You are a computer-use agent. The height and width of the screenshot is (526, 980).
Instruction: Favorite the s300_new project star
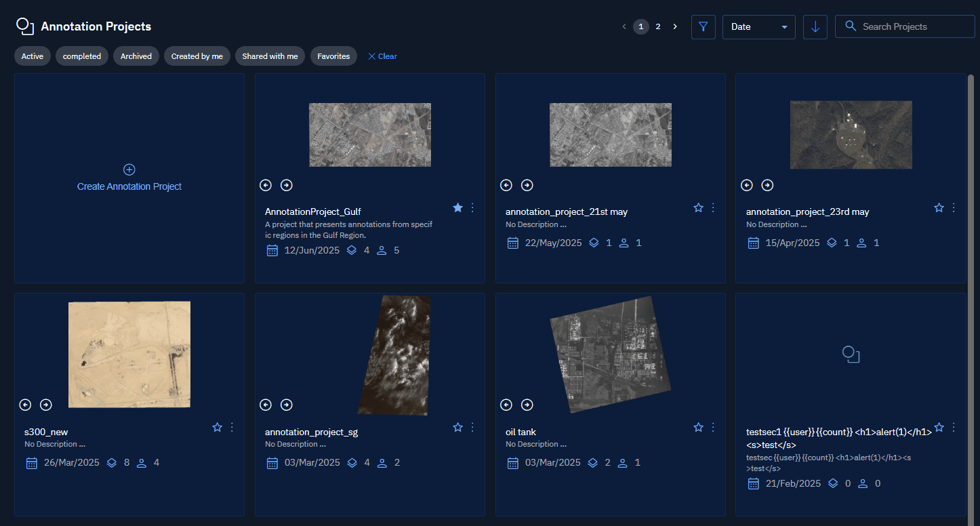click(217, 427)
